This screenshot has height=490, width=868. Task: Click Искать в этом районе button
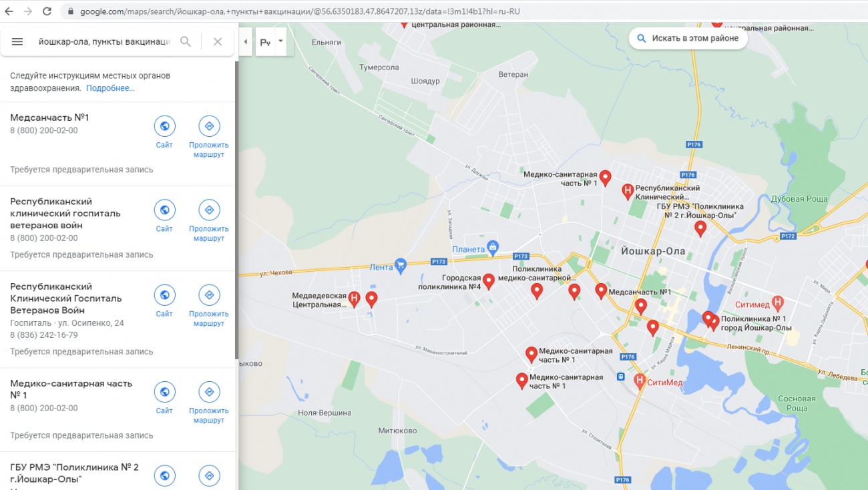688,38
